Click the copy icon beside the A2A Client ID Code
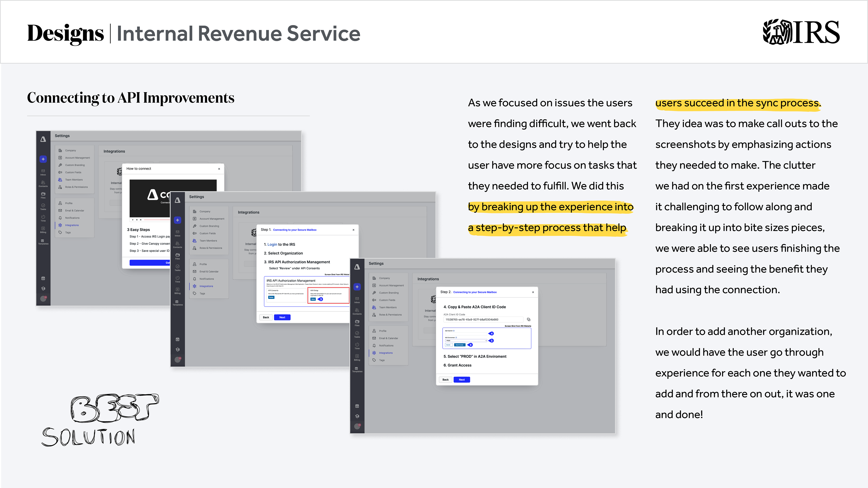The image size is (868, 488). (529, 320)
